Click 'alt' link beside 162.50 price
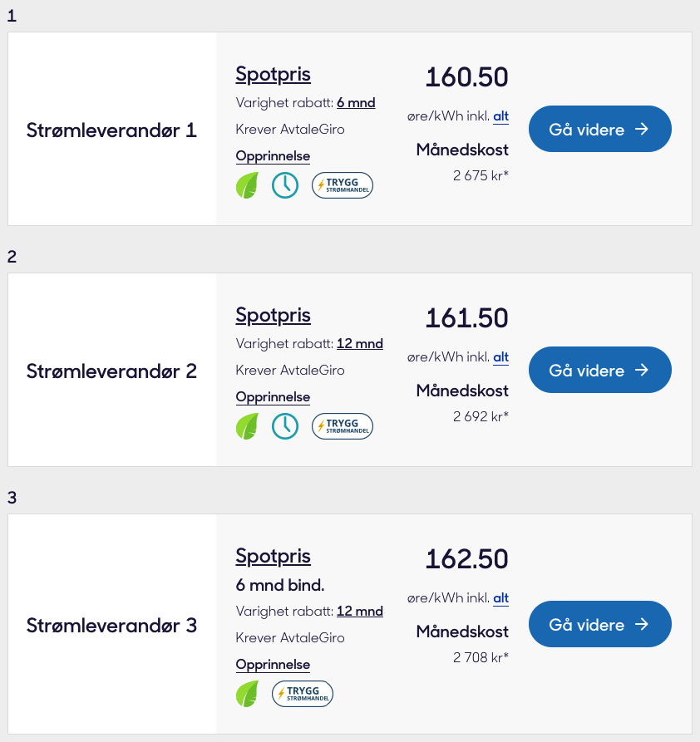Screen dimensions: 700x742 [x=500, y=598]
